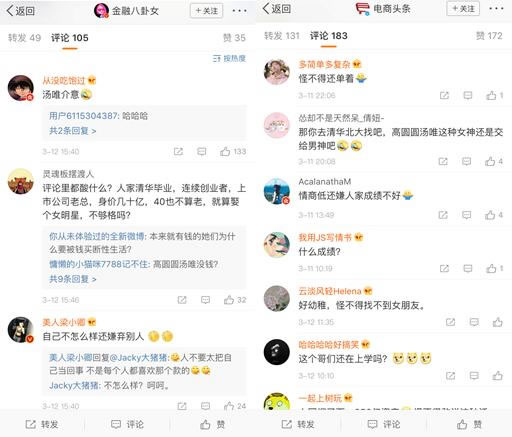Tap reply icon on 灵魂板摆渡人's comment
This screenshot has height=437, width=512.
[205, 300]
